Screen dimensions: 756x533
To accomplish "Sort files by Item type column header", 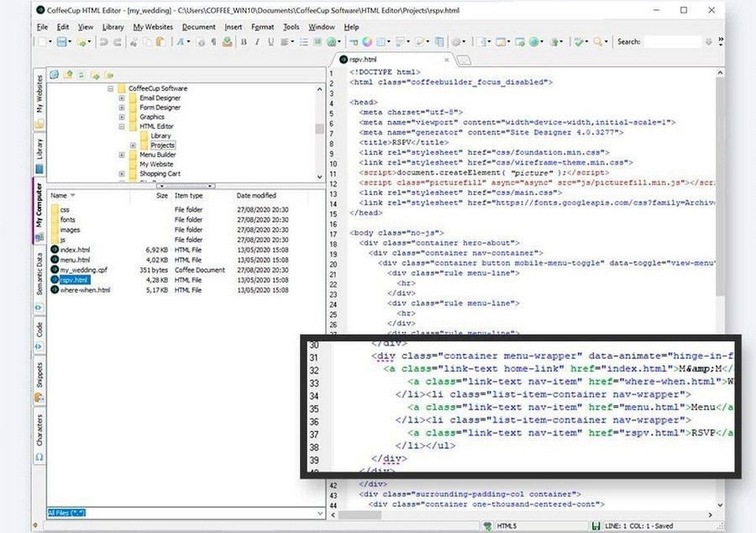I will [202, 195].
